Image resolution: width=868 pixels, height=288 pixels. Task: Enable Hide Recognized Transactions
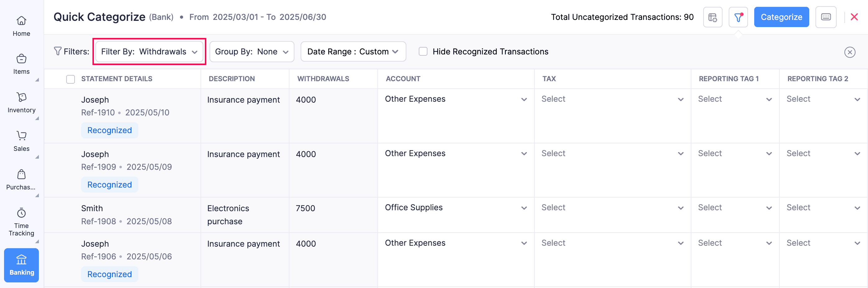423,51
